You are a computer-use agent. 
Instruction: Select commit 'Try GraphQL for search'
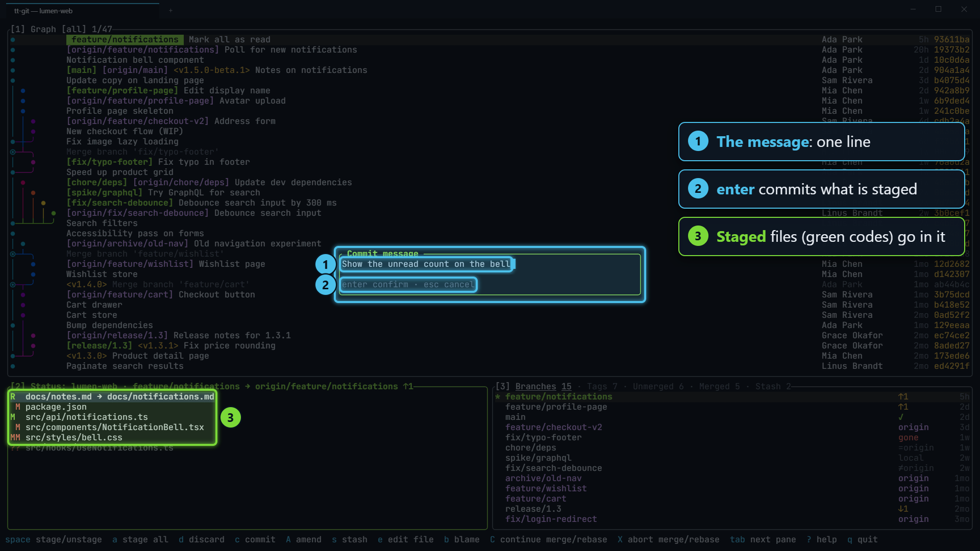click(x=490, y=192)
